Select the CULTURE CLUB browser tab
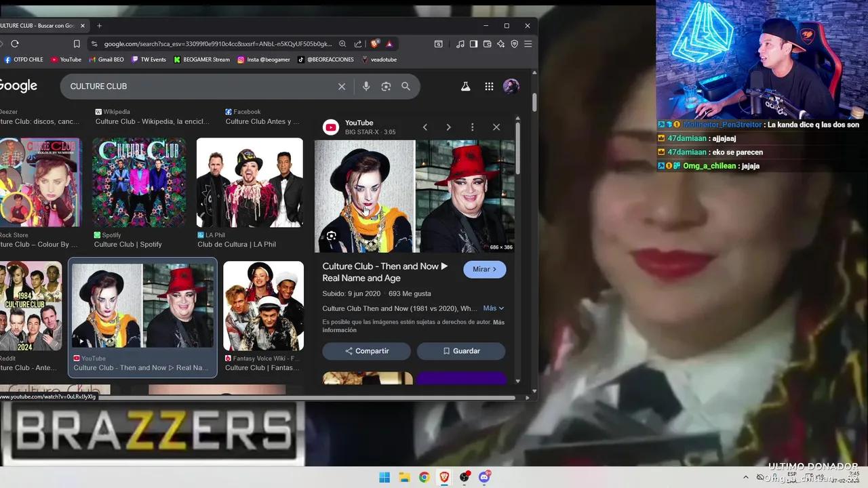The height and width of the screenshot is (488, 868). (41, 26)
